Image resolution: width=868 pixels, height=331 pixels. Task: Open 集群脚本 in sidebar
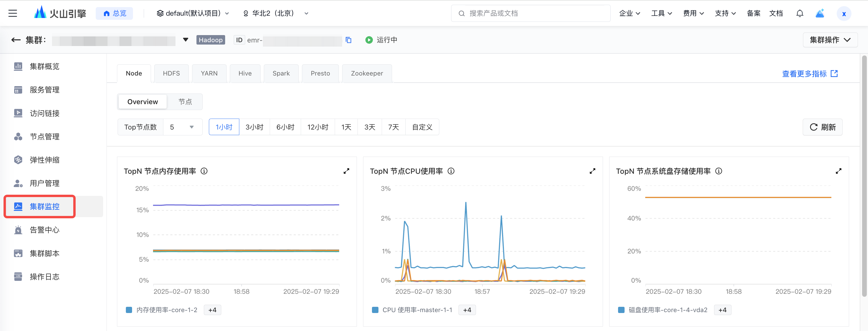pyautogui.click(x=45, y=253)
